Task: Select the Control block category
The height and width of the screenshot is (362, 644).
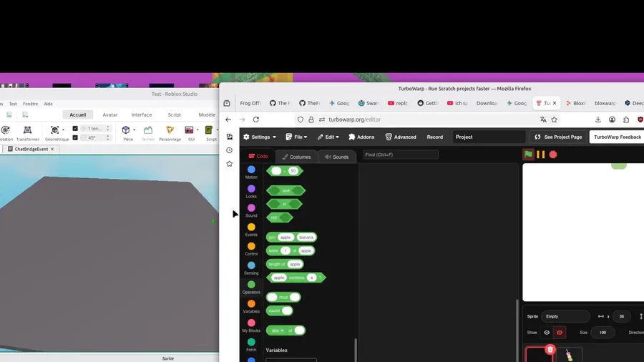Action: pyautogui.click(x=251, y=249)
